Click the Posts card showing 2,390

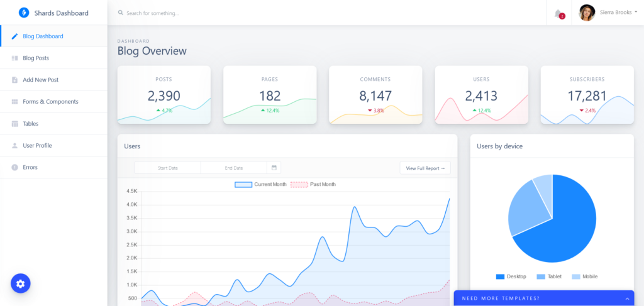pyautogui.click(x=164, y=95)
